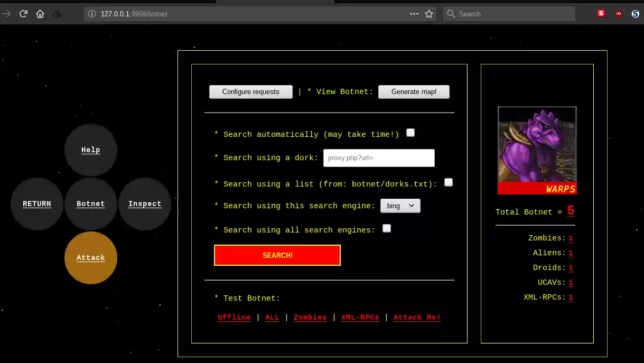Go to the Inspect menu circle
Screen dimensions: 644x363
click(x=145, y=204)
